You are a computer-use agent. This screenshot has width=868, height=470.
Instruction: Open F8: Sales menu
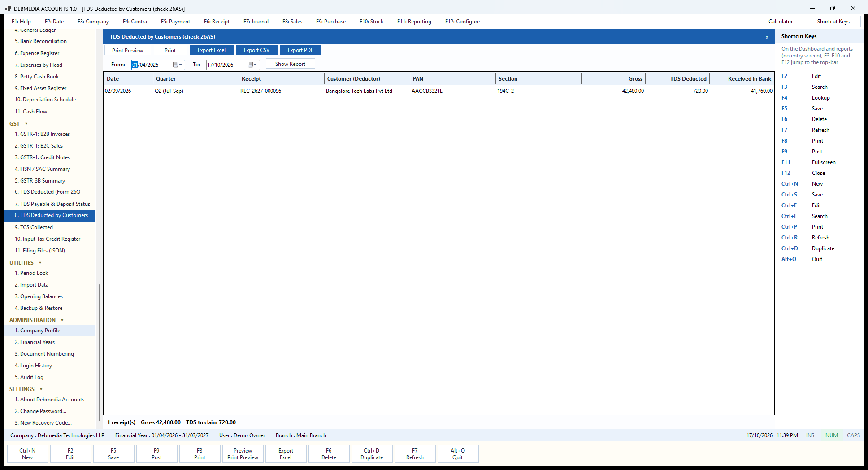tap(292, 22)
